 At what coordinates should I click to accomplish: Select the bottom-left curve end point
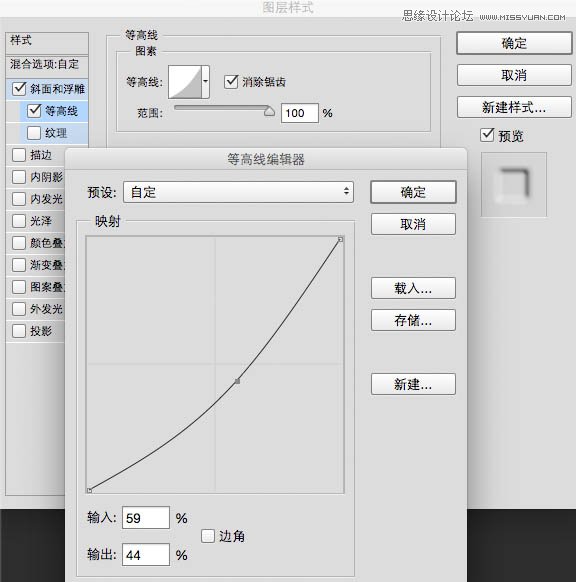pos(89,490)
